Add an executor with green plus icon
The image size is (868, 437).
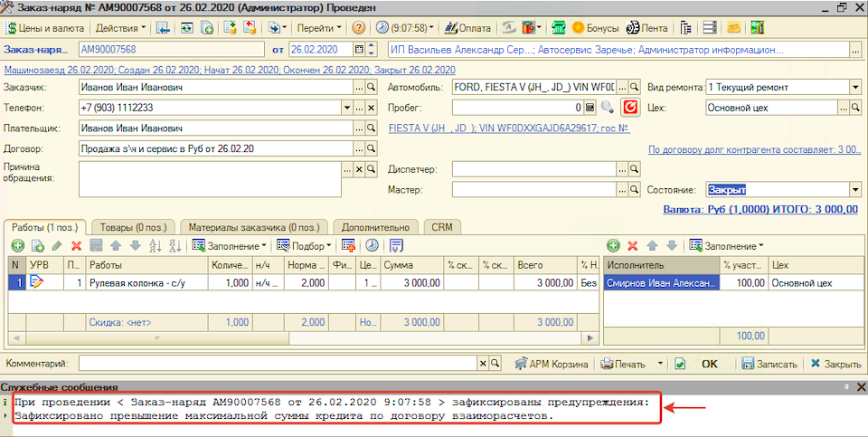coord(613,245)
